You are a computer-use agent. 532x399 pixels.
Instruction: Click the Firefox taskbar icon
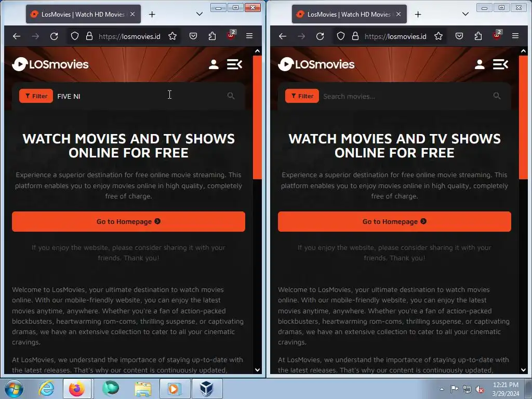pyautogui.click(x=77, y=389)
